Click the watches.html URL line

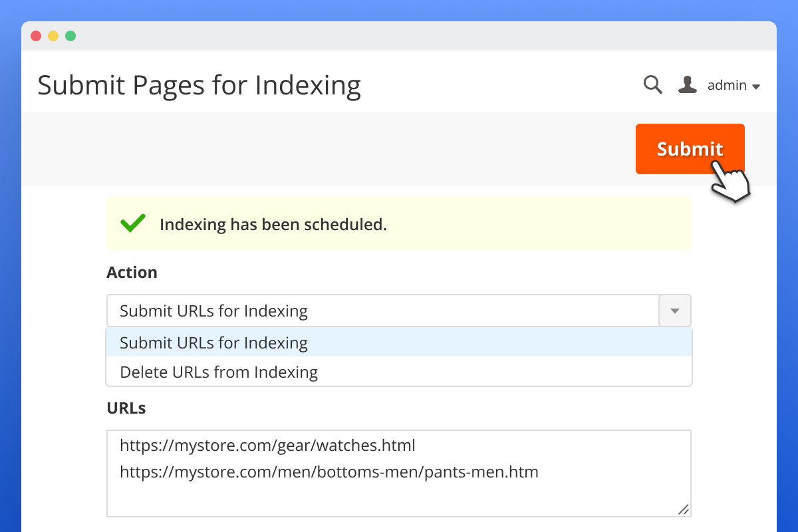coord(267,446)
